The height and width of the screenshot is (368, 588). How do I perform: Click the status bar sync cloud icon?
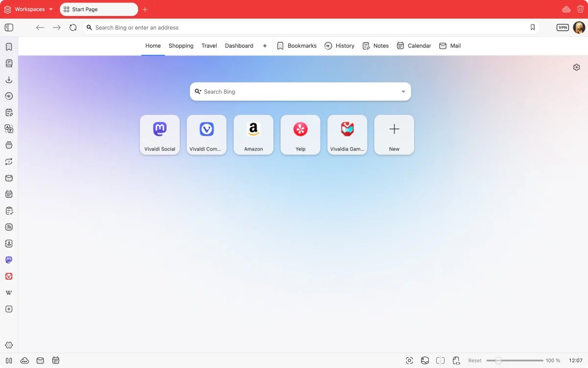[24, 361]
